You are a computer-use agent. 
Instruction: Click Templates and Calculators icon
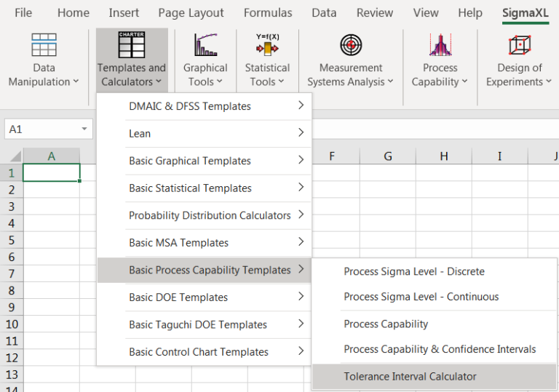click(x=132, y=45)
